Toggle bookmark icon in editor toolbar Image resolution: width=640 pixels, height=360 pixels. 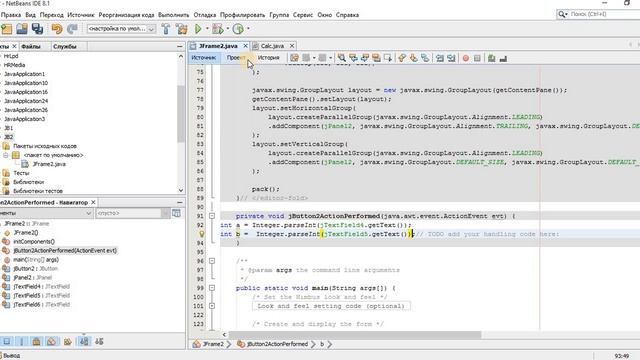pyautogui.click(x=425, y=58)
